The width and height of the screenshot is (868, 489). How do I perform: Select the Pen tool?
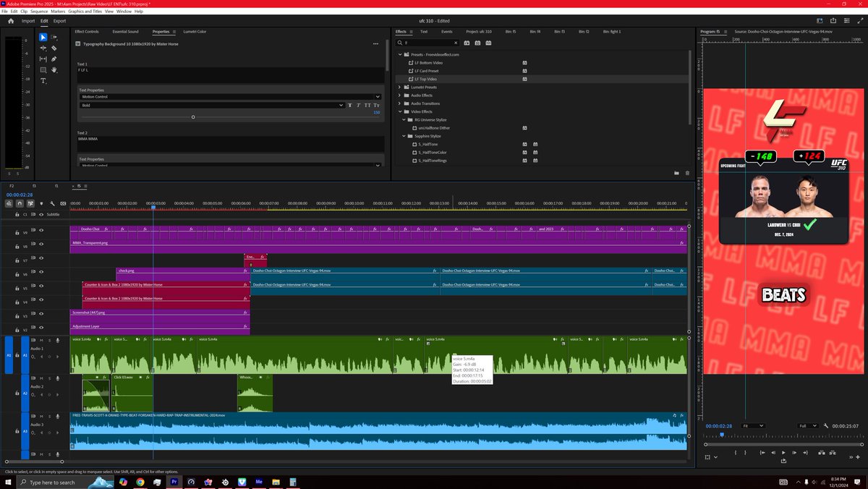click(x=54, y=59)
